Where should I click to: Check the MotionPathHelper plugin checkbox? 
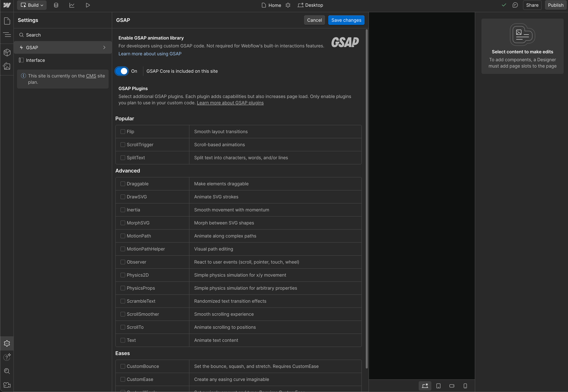tap(123, 249)
